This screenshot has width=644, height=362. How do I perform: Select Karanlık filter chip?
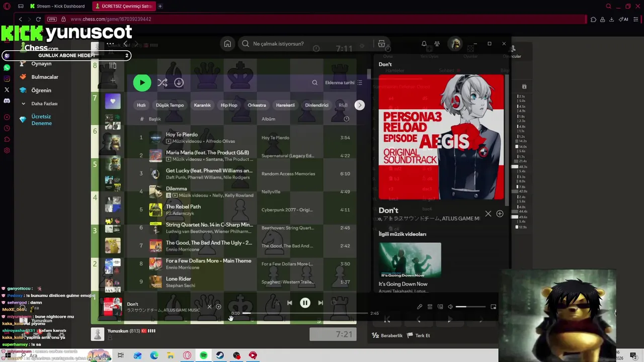coord(202,105)
